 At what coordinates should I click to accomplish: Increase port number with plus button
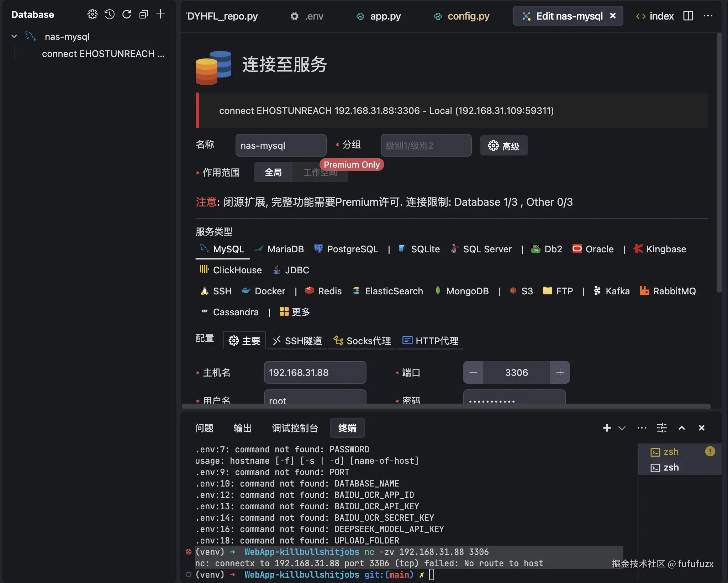[x=560, y=372]
